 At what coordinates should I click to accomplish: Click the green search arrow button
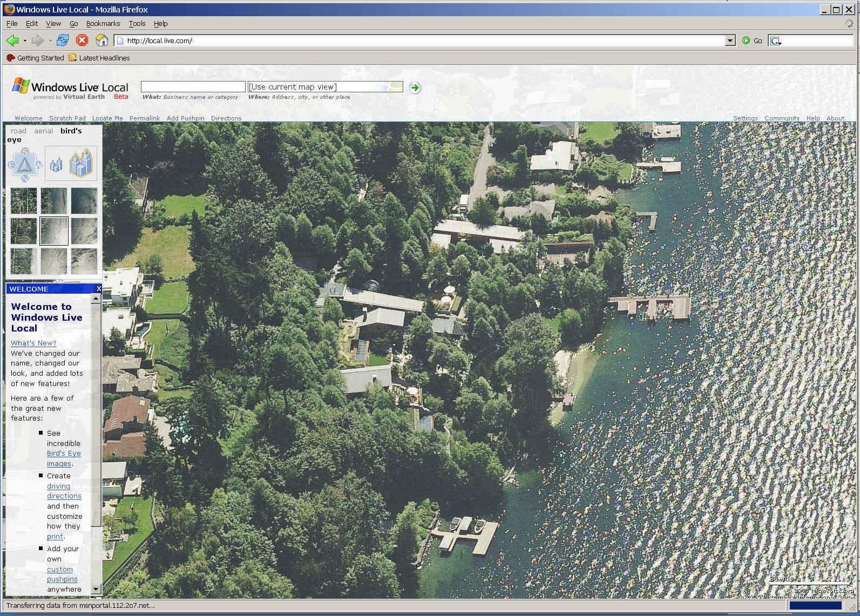[415, 87]
